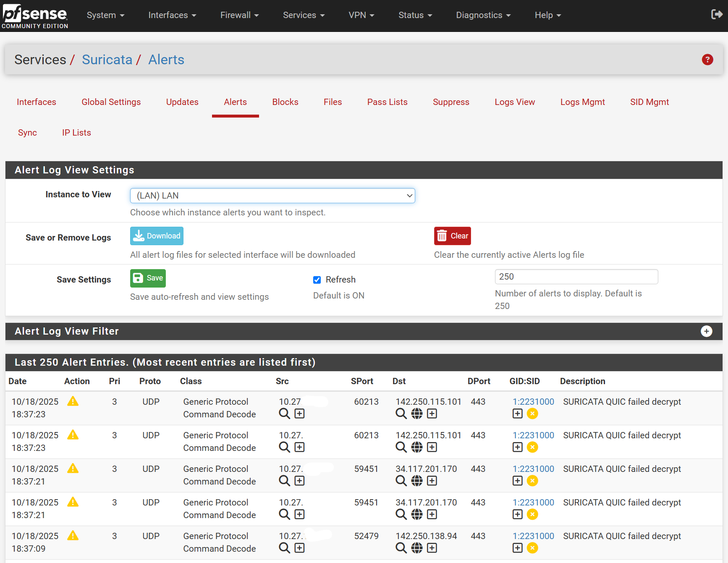
Task: Click the logout icon in top navbar
Action: tap(716, 15)
